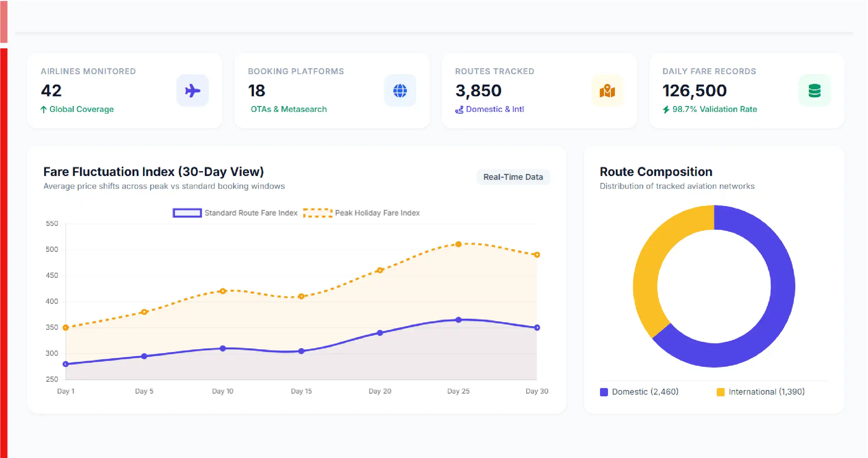Click Peak Holiday data point at Day 10
The height and width of the screenshot is (458, 868).
(223, 291)
